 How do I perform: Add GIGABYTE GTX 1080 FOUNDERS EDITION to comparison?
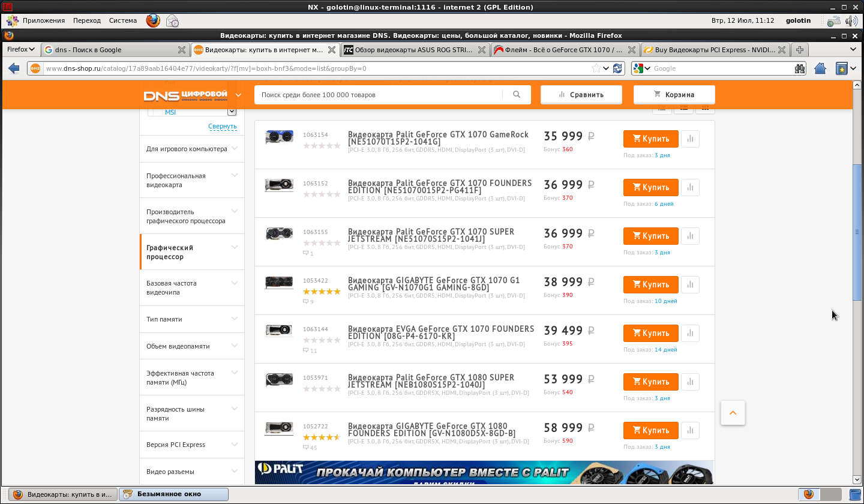coord(690,430)
